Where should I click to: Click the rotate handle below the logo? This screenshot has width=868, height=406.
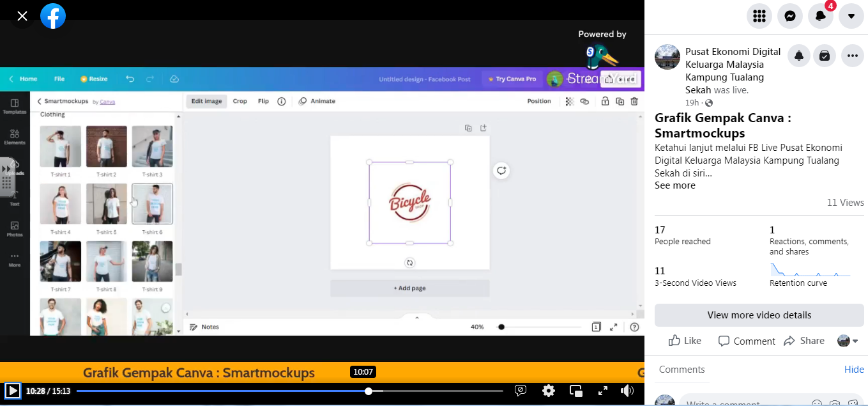click(410, 263)
